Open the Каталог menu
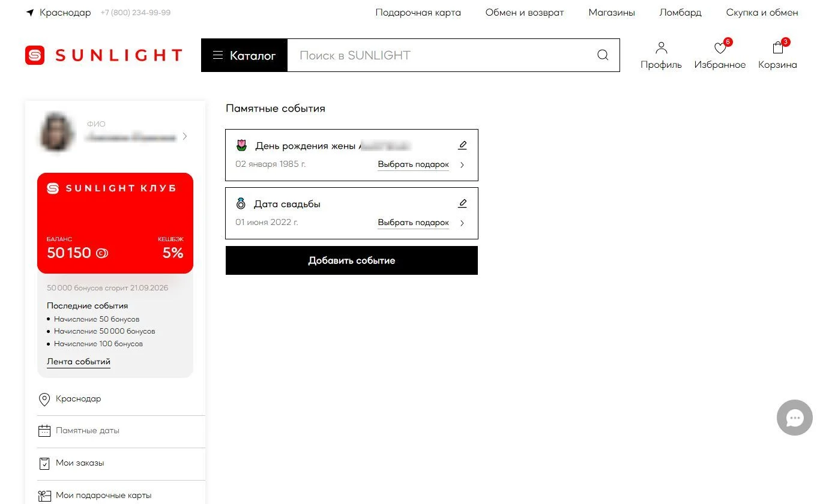This screenshot has height=504, width=826. coord(244,55)
